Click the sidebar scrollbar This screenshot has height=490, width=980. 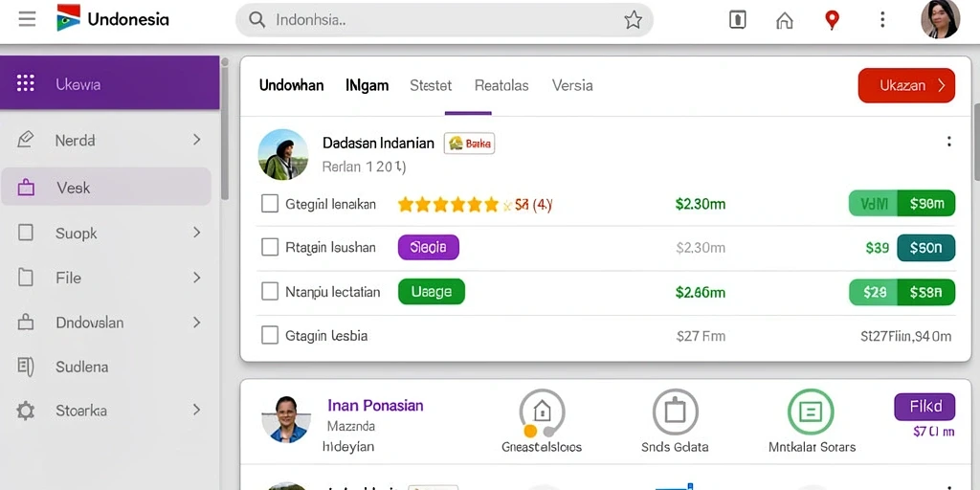pos(225,128)
